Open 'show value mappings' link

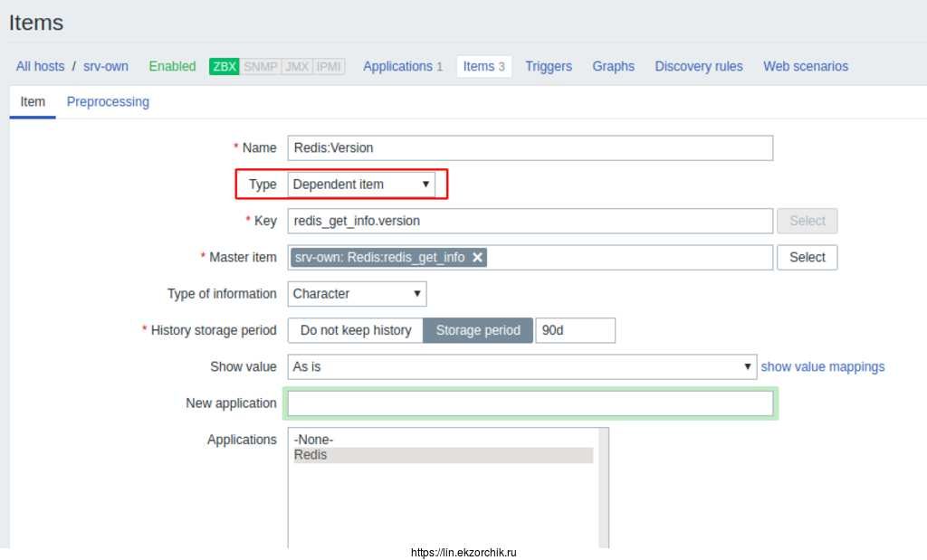click(822, 366)
